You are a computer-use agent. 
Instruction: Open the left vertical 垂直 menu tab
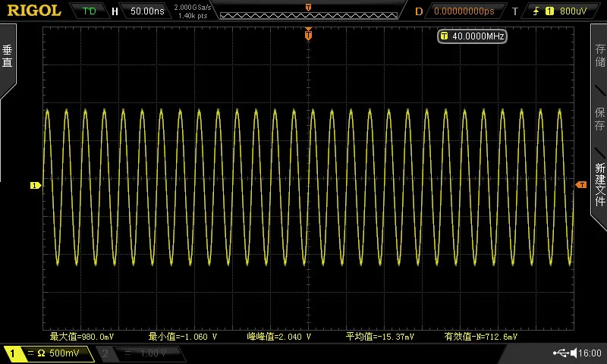(8, 56)
